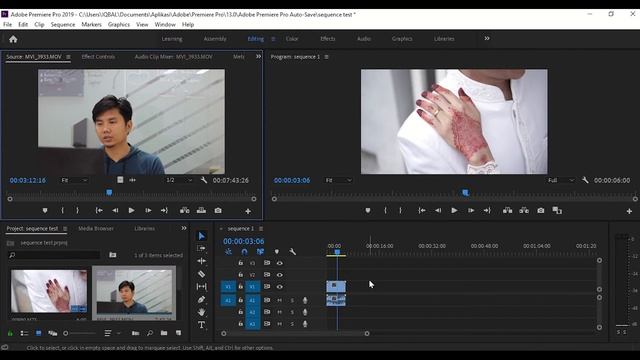
Task: Add marker button in timeline header
Action: point(276,252)
